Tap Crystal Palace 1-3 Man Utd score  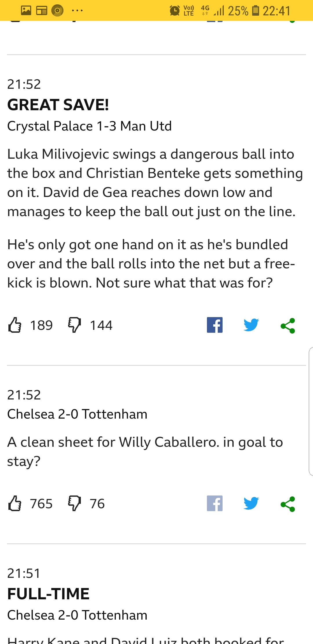click(89, 126)
